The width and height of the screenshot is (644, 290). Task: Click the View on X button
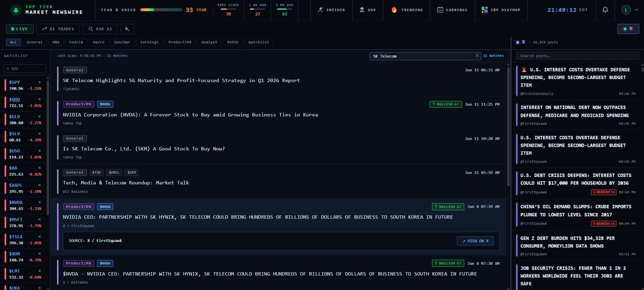tap(475, 241)
